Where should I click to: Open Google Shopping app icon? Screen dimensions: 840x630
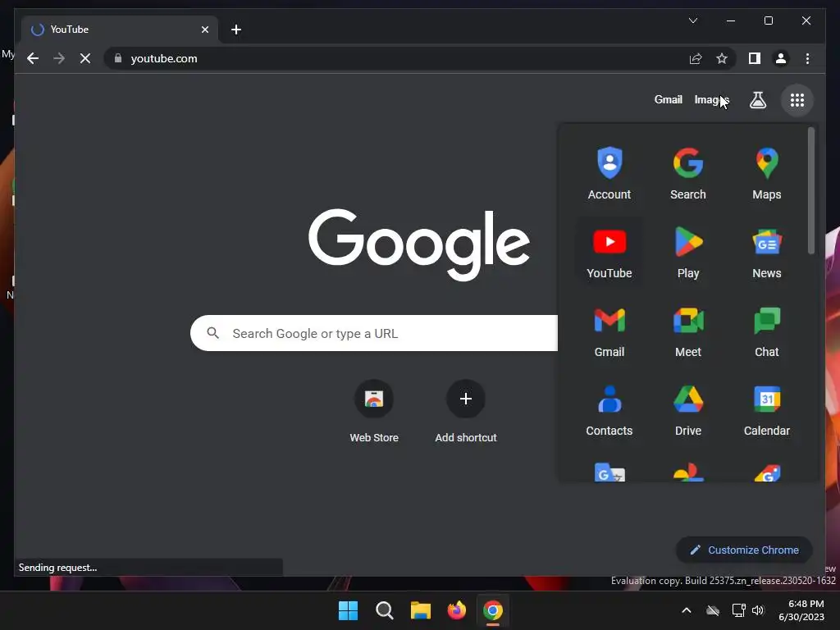(767, 472)
